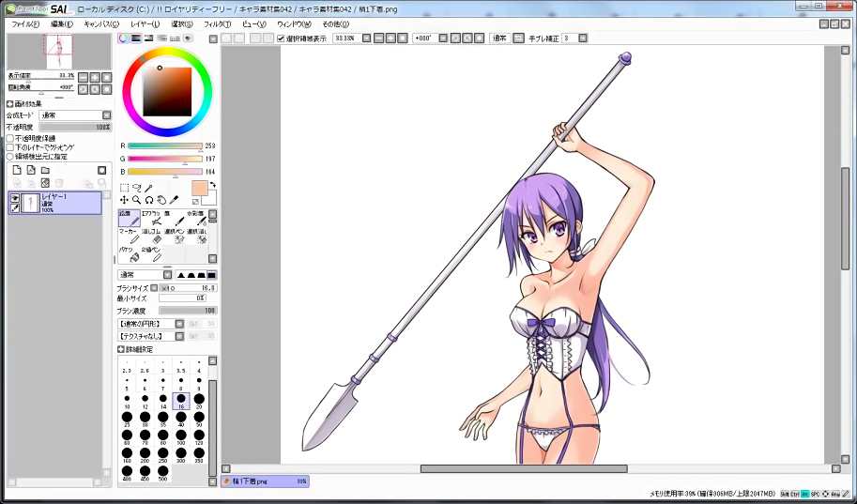857x504 pixels.
Task: Click the peach foreground color swatch
Action: coord(200,188)
